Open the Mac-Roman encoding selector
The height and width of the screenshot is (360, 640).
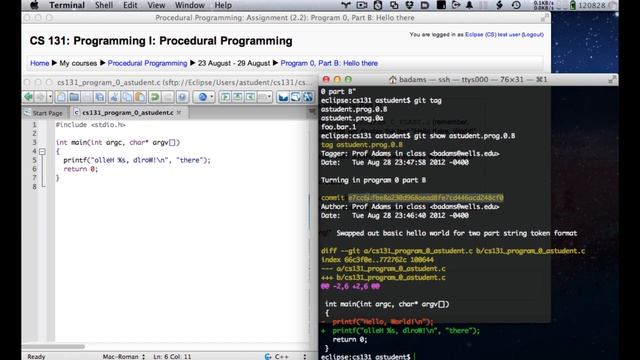[x=123, y=356]
